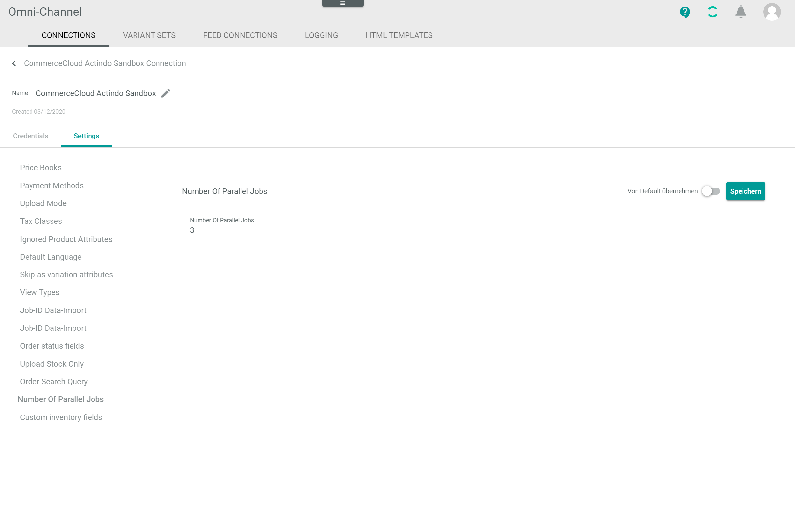Select Upload Mode setting
This screenshot has height=532, width=795.
point(43,203)
